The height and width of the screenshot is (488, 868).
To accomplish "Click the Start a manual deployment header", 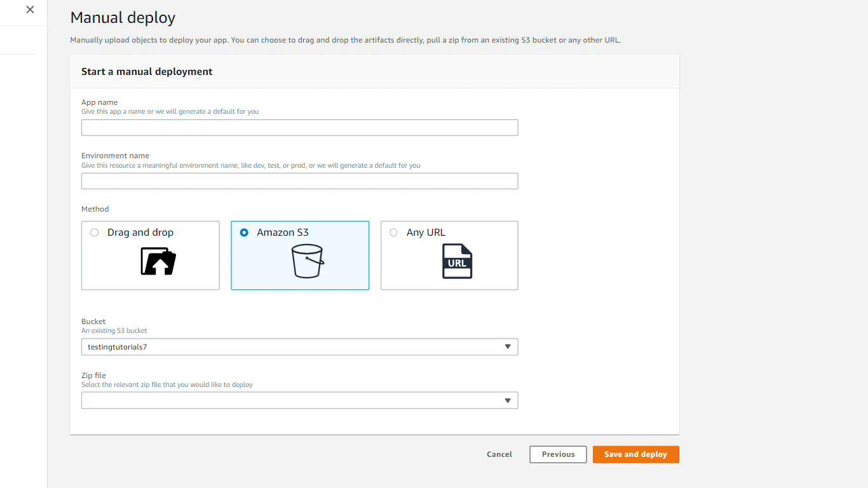I will 147,71.
